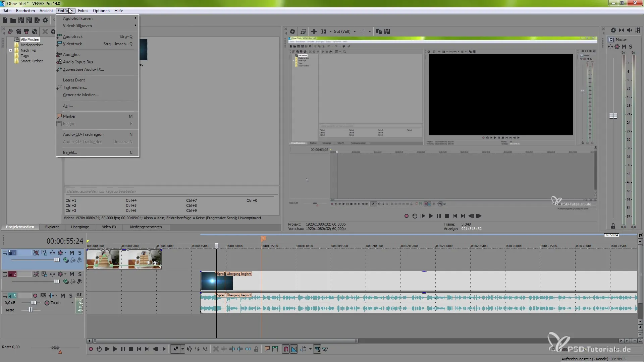Open video preview properties gear icon
644x362 pixels.
[x=292, y=32]
